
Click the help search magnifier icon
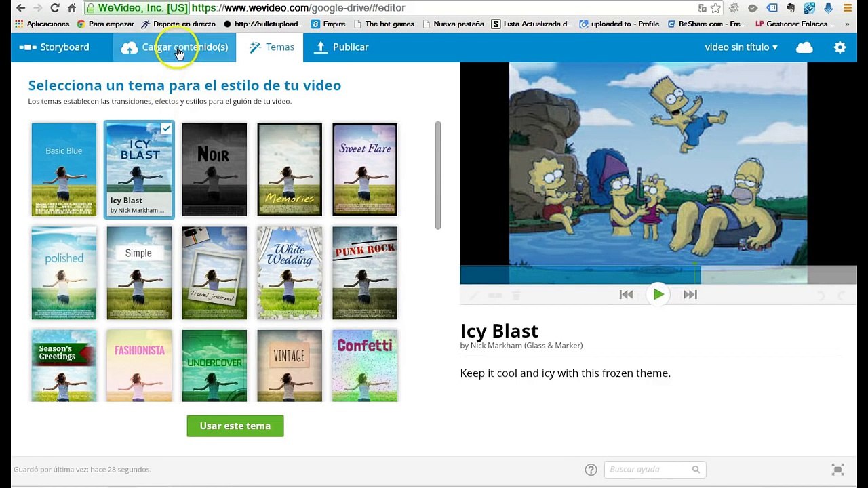click(696, 470)
